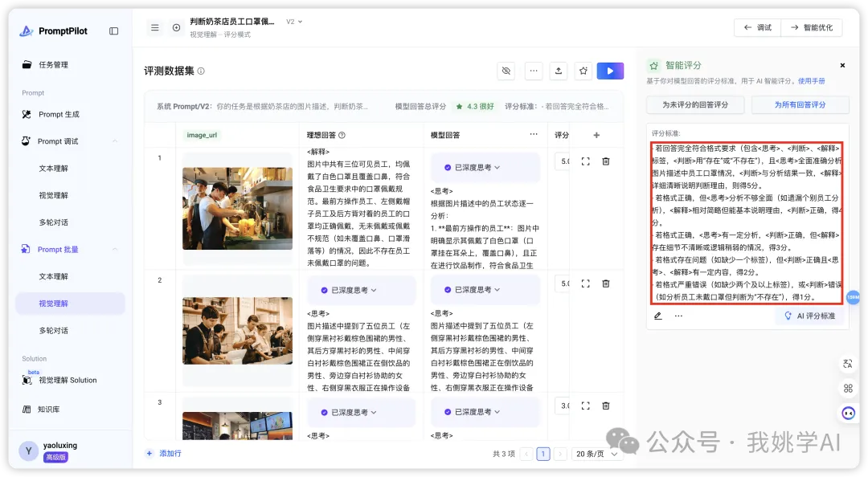The height and width of the screenshot is (477, 868).
Task: Add a new column with plus icon
Action: pyautogui.click(x=596, y=135)
